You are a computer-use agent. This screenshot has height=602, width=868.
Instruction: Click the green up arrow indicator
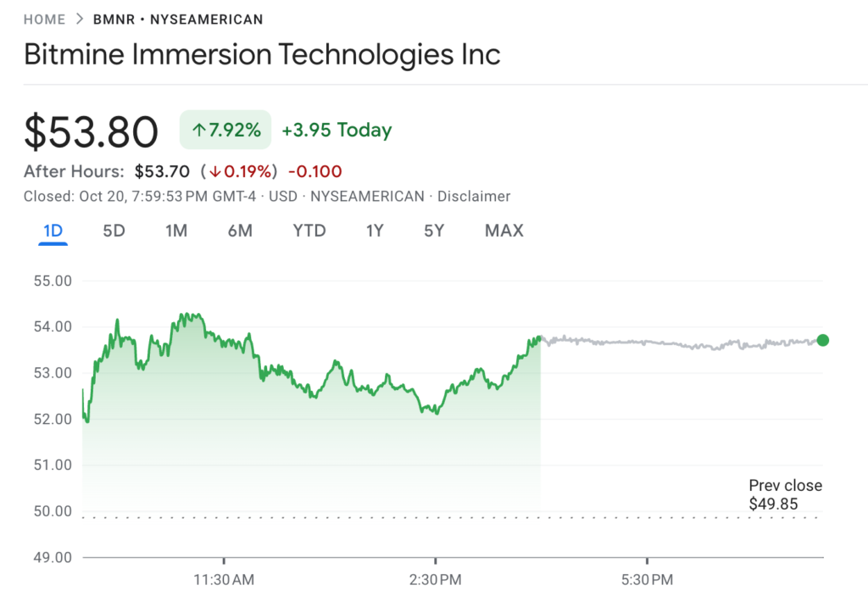click(x=198, y=129)
